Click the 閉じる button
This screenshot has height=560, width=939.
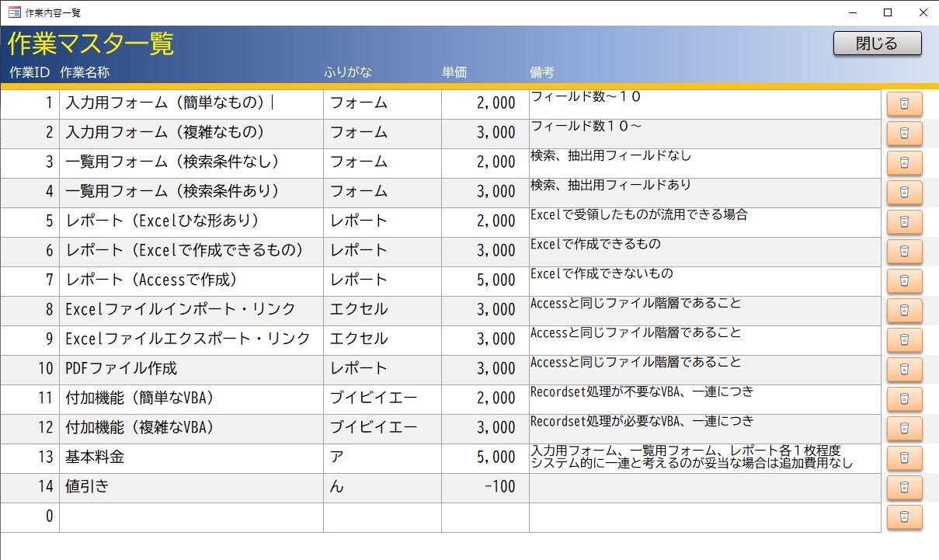point(877,43)
